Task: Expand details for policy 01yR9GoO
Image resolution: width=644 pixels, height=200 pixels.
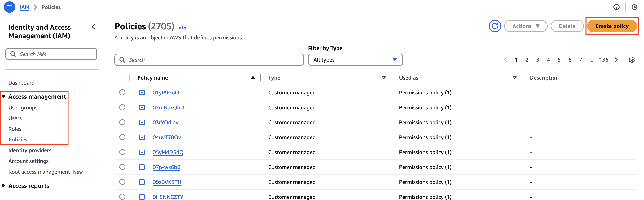Action: [x=142, y=93]
